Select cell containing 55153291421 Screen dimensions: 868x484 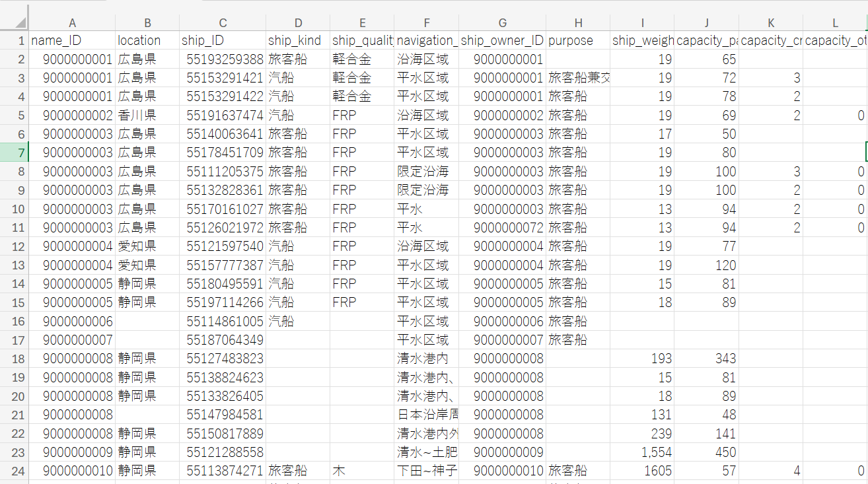(223, 78)
